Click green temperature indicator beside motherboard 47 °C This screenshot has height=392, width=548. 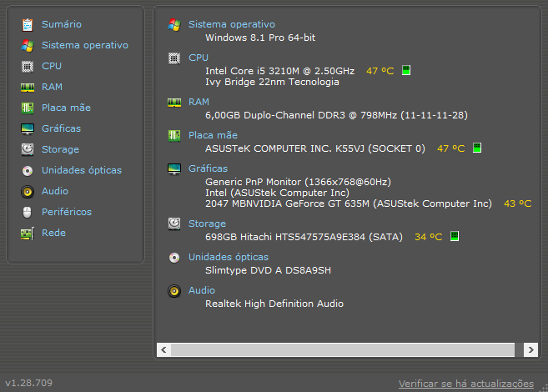(477, 148)
